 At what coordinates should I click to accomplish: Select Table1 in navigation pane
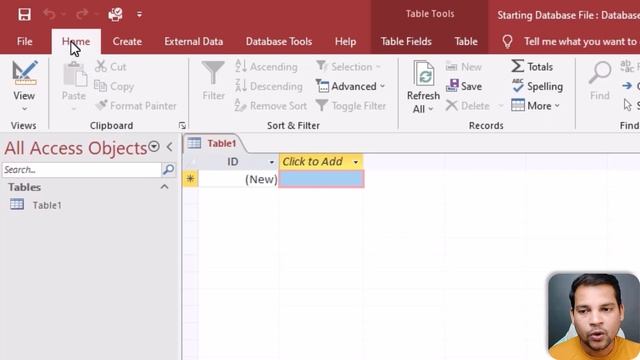click(x=47, y=205)
